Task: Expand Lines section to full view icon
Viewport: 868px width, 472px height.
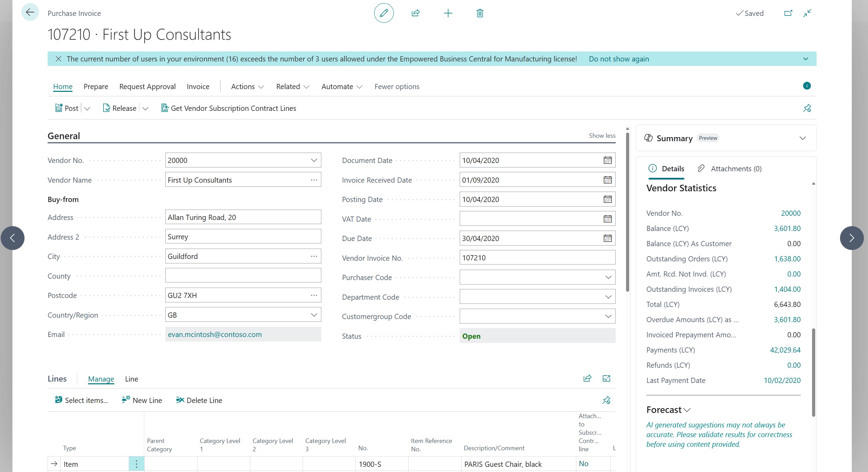Action: coord(606,378)
